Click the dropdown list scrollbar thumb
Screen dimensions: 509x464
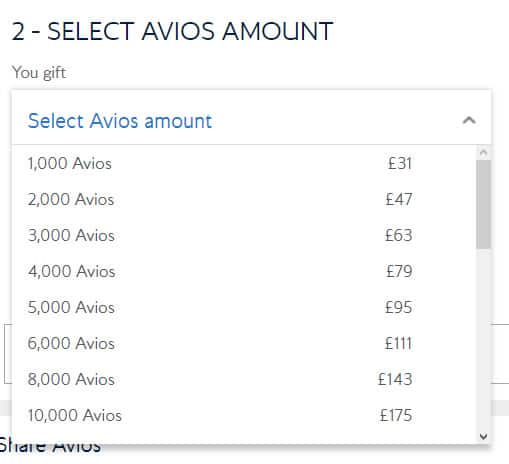point(483,204)
